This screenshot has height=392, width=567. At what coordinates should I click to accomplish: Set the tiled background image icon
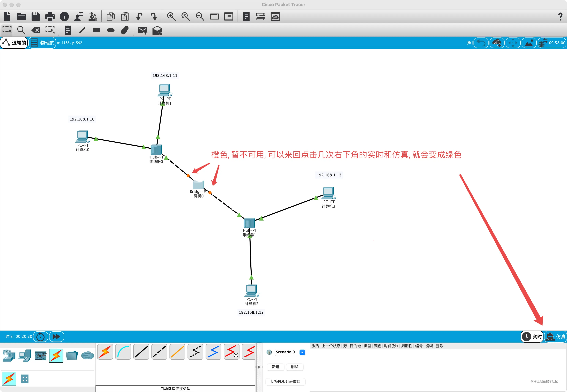coord(529,43)
